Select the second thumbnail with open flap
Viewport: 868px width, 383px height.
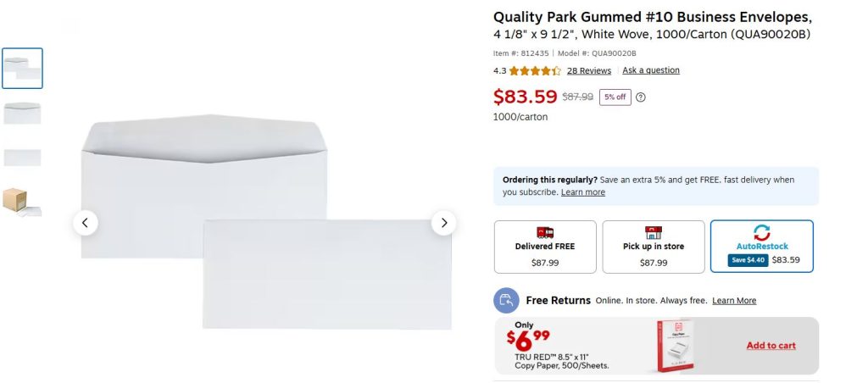coord(23,113)
